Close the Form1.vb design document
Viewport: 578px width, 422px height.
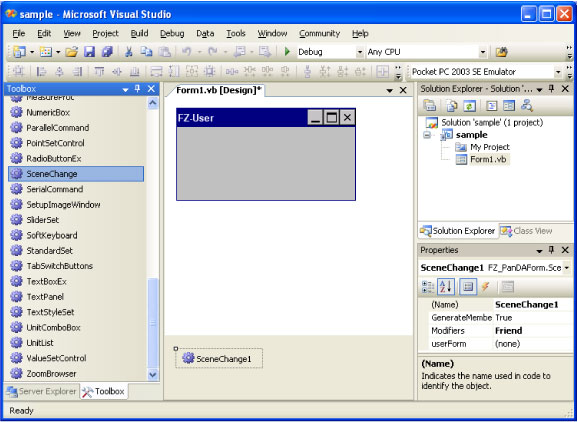click(403, 90)
